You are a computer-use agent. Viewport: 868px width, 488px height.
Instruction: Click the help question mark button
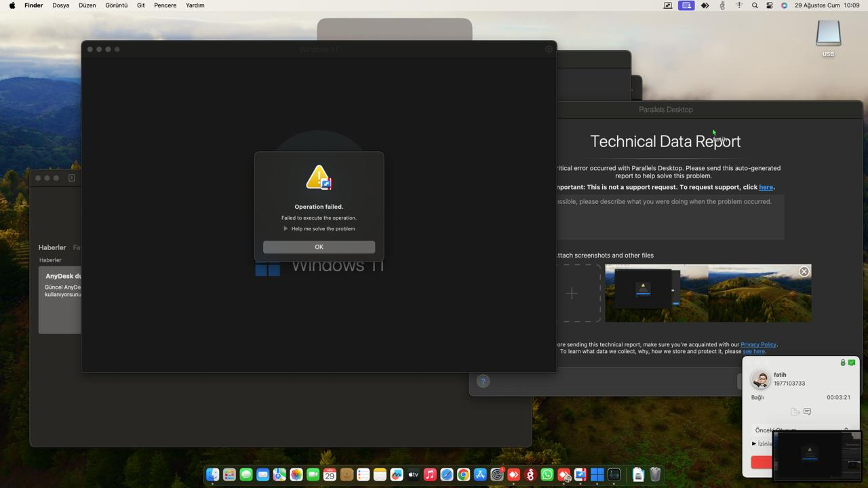[483, 382]
